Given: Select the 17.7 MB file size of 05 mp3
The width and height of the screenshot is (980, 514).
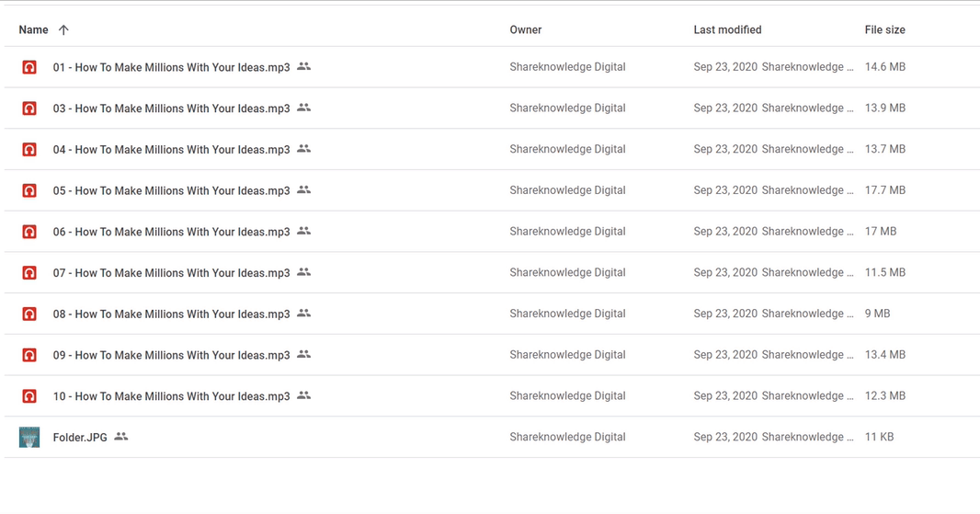Looking at the screenshot, I should (x=884, y=190).
